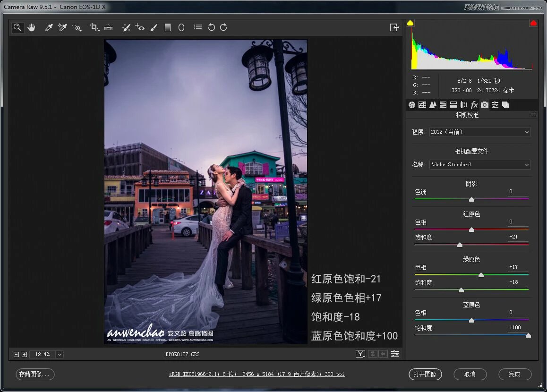547x392 pixels.
Task: Click the Done button
Action: tap(515, 374)
